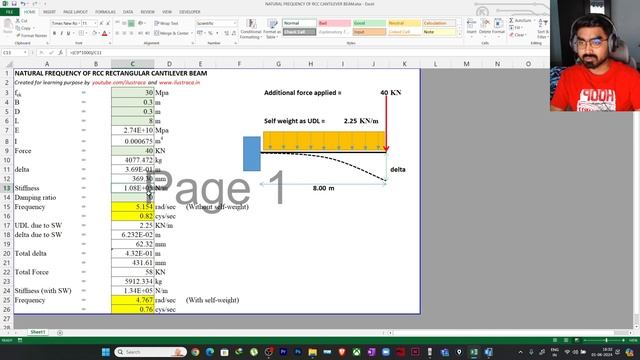Screen dimensions: 640x360
Task: Apply the Good cell style
Action: click(x=369, y=23)
